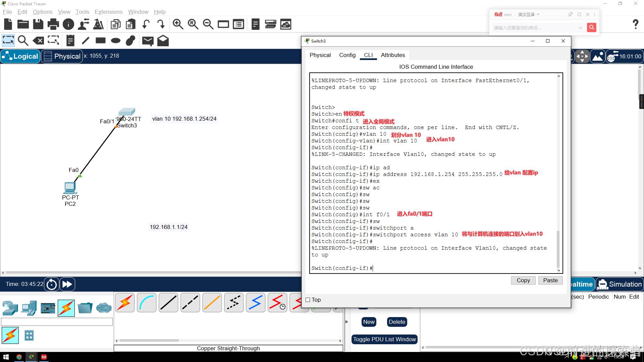644x362 pixels.
Task: Undo the last action
Action: click(146, 24)
